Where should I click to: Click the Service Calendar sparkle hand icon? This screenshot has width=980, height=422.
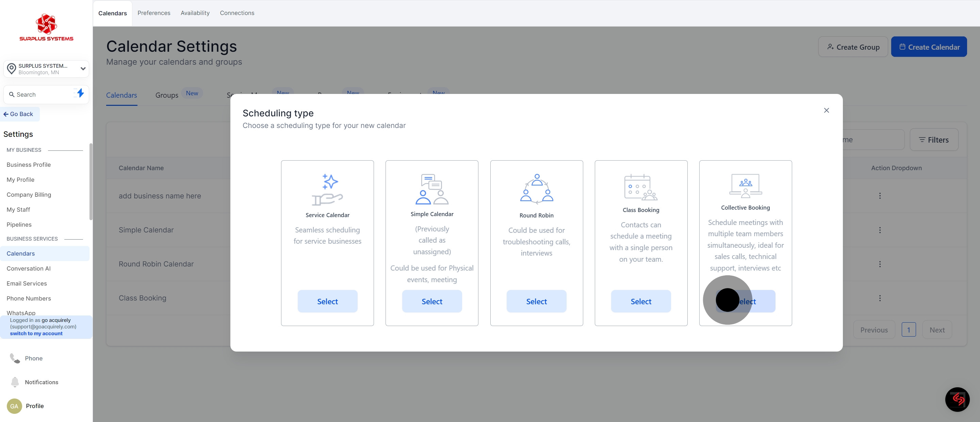pyautogui.click(x=327, y=190)
